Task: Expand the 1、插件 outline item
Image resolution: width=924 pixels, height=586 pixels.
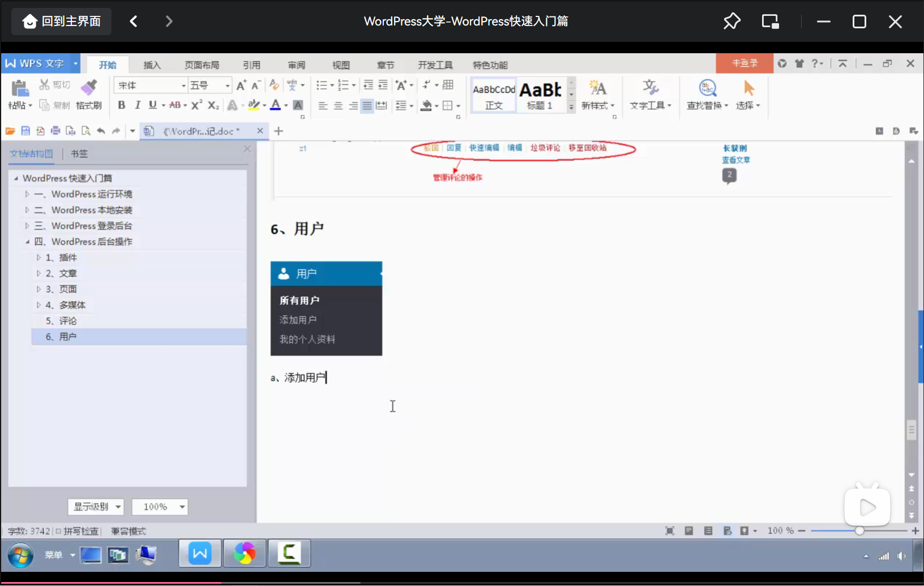Action: click(x=38, y=258)
